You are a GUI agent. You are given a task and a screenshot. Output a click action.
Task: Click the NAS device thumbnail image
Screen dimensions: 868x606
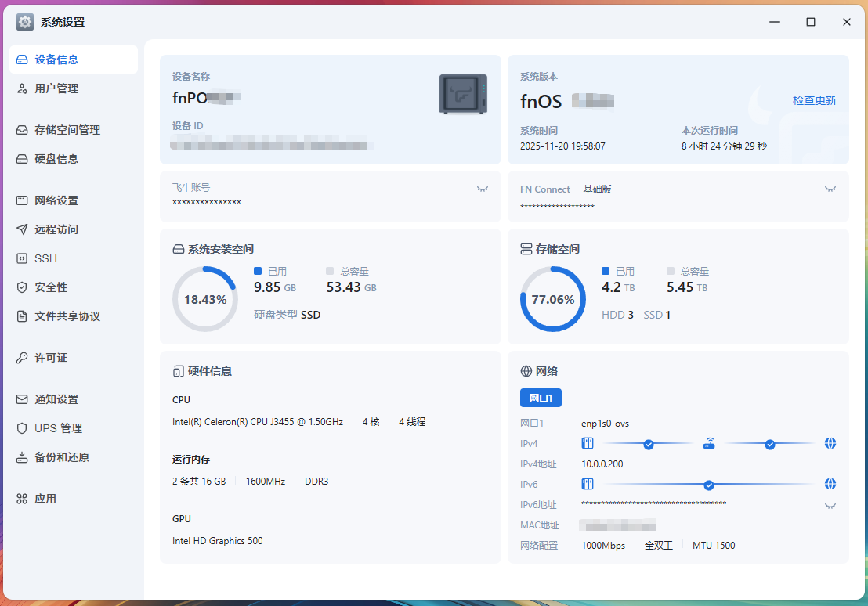coord(463,95)
